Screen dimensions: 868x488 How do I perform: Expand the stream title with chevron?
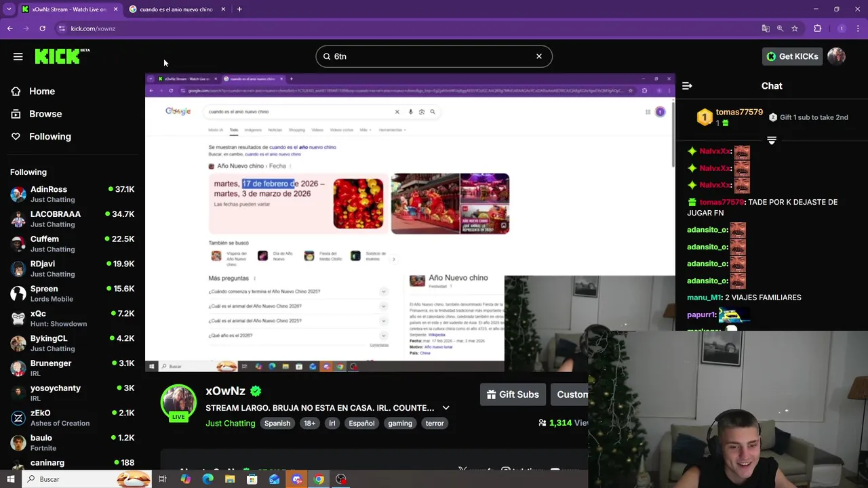446,408
